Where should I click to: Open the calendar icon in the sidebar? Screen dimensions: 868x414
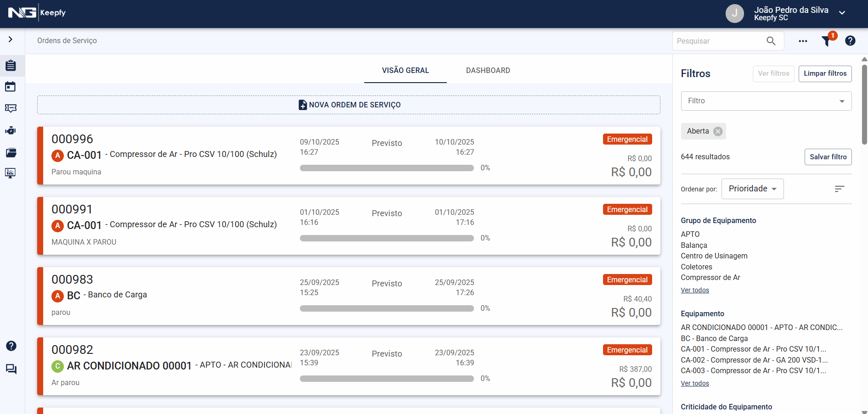point(11,87)
